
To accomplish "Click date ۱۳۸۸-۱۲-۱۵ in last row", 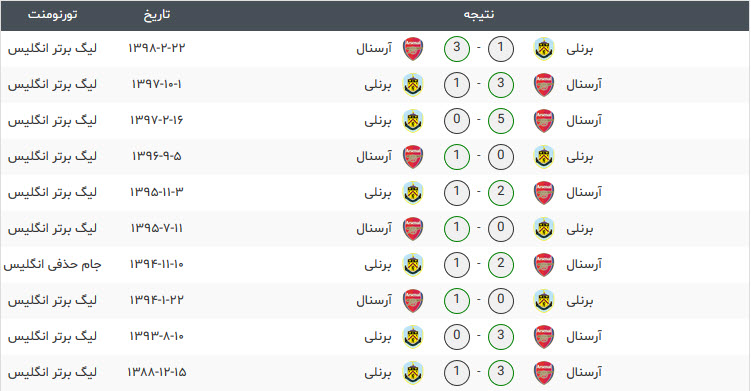I will tap(157, 372).
